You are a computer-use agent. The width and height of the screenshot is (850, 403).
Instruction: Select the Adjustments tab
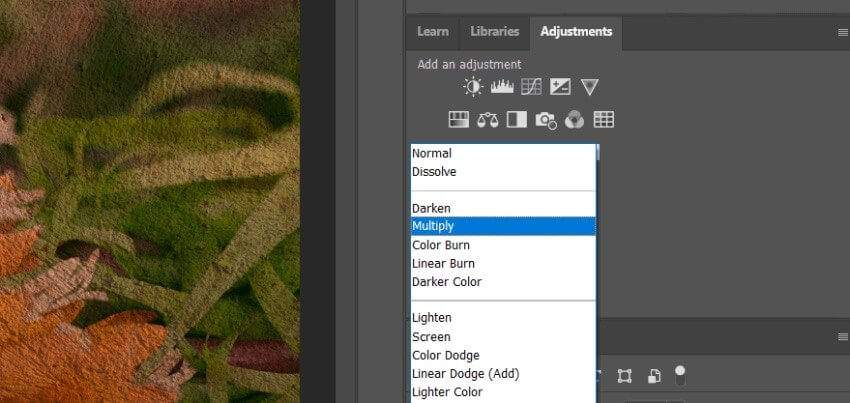[576, 31]
